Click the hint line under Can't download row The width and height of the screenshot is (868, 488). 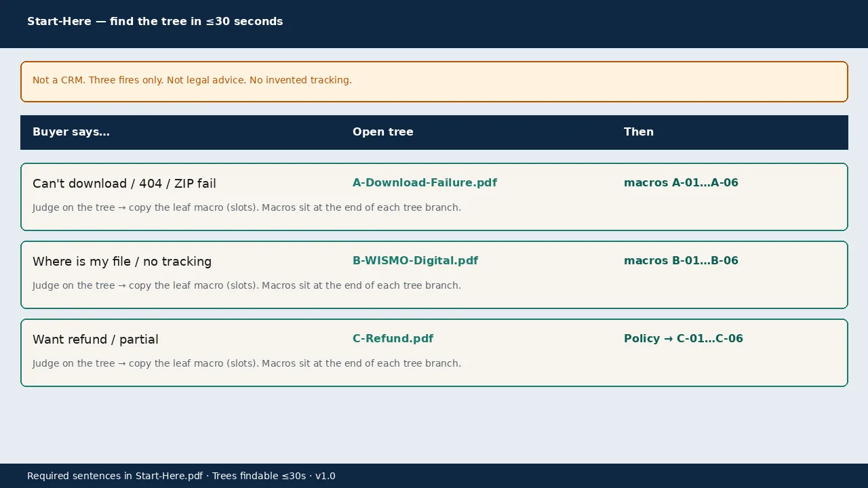(x=247, y=207)
